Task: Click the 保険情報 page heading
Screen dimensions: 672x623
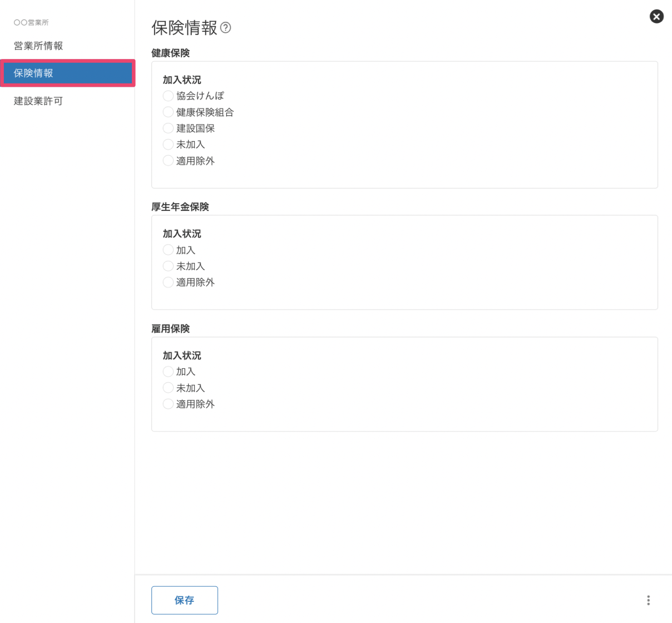Action: coord(184,28)
